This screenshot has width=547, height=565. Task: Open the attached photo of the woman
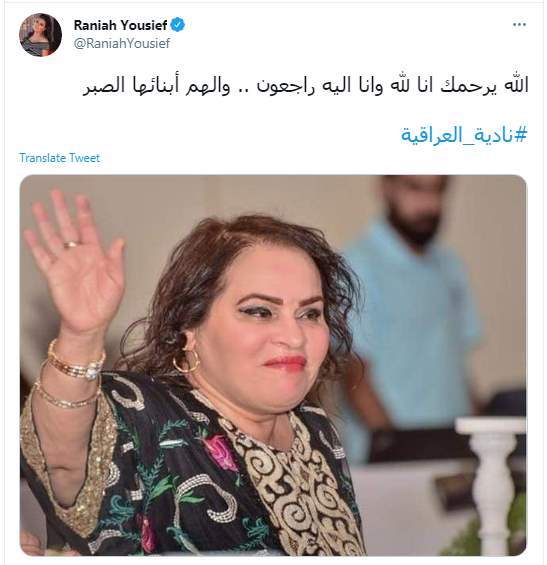tap(273, 365)
